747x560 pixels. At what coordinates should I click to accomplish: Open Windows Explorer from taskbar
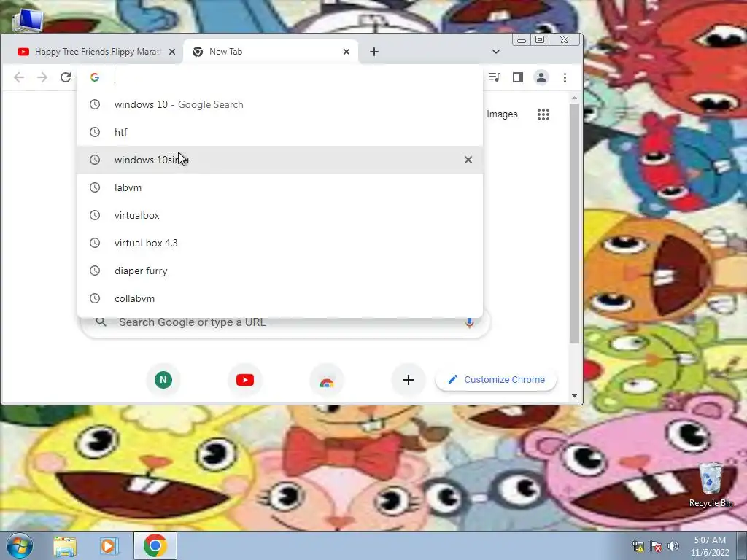[65, 545]
